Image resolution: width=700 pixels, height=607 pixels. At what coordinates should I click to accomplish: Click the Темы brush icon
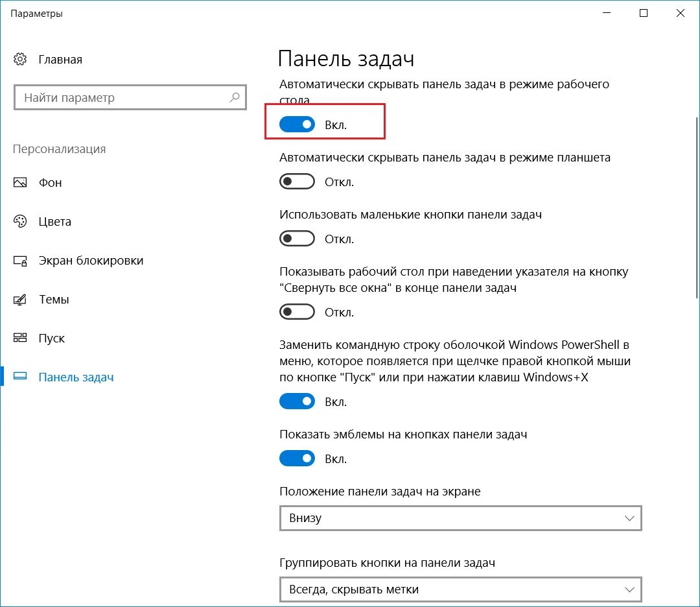tap(20, 300)
